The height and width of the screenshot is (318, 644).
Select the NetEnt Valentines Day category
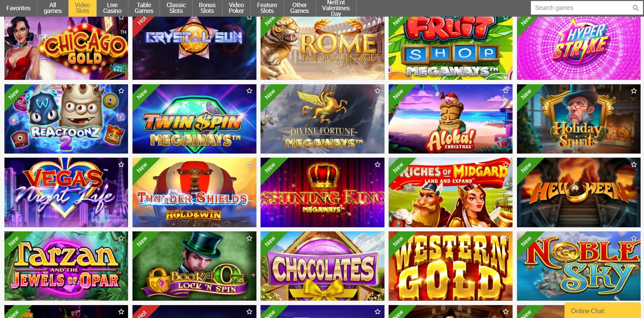tap(336, 8)
